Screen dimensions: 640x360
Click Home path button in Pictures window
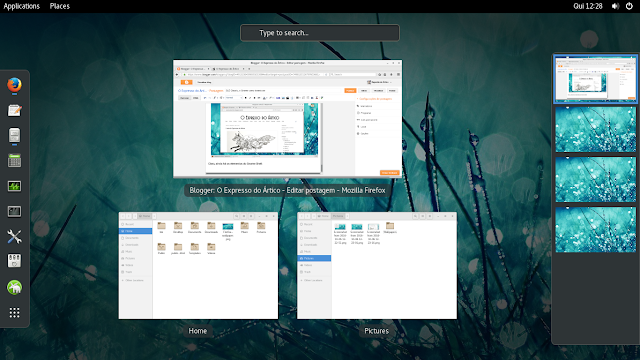324,216
